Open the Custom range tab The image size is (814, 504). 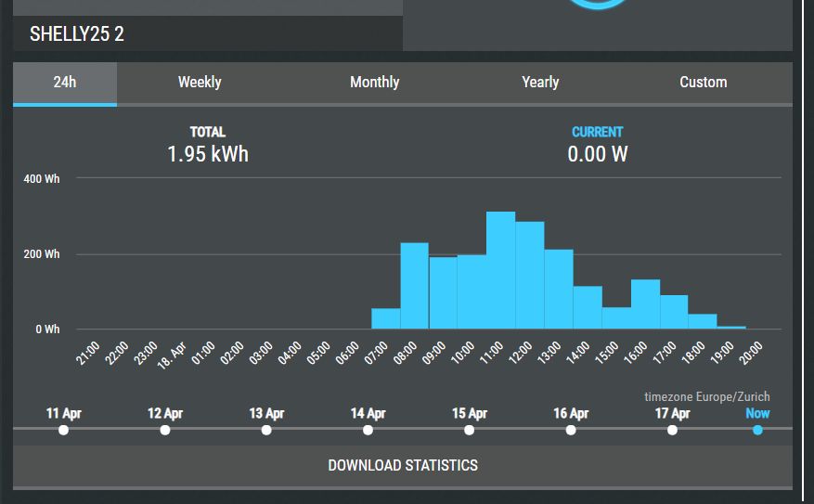coord(704,82)
